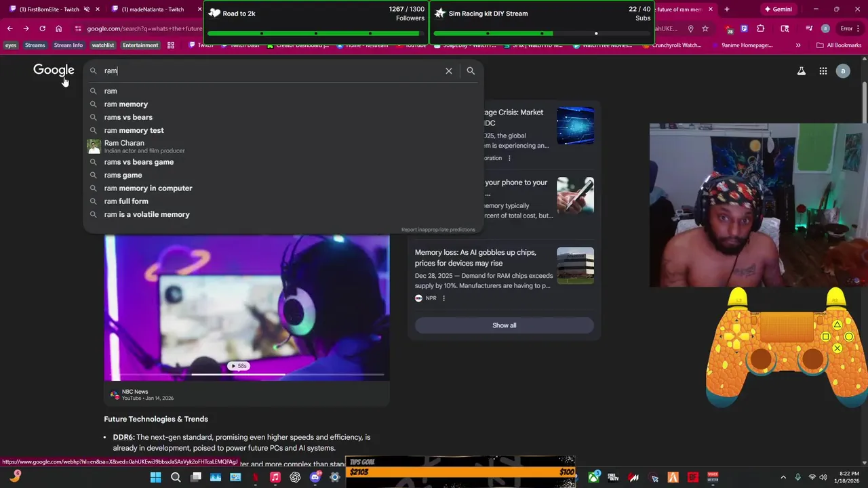Open the location permission icon
868x488 pixels.
click(690, 28)
